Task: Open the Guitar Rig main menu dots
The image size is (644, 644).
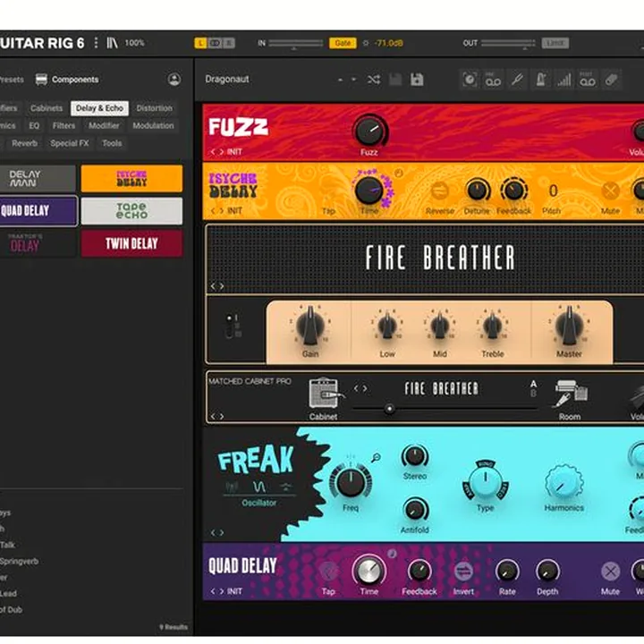Action: 96,43
